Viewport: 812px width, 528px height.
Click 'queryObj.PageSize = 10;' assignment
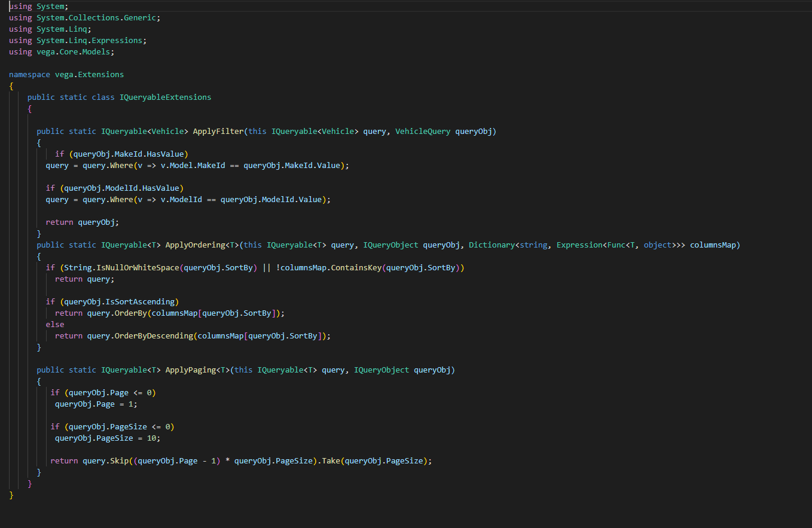coord(108,438)
